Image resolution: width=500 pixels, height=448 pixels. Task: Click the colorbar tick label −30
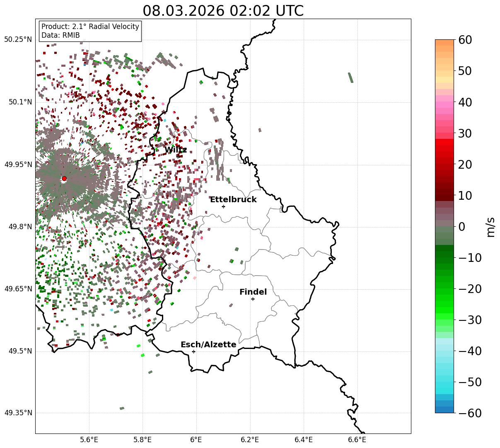[470, 320]
